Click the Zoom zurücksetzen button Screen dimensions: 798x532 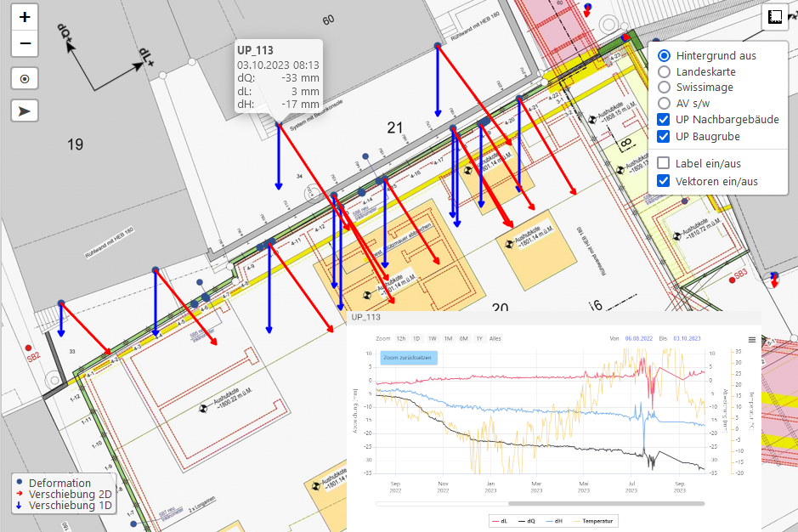409,358
